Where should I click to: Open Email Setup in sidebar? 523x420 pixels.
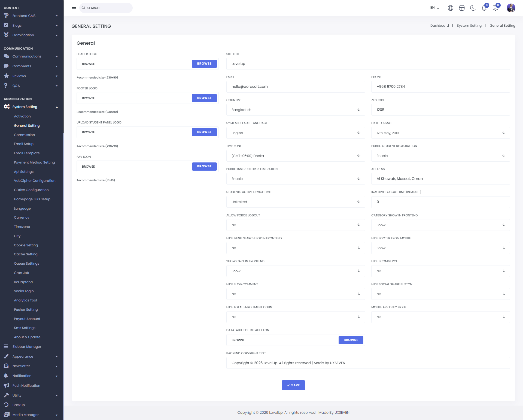click(24, 144)
